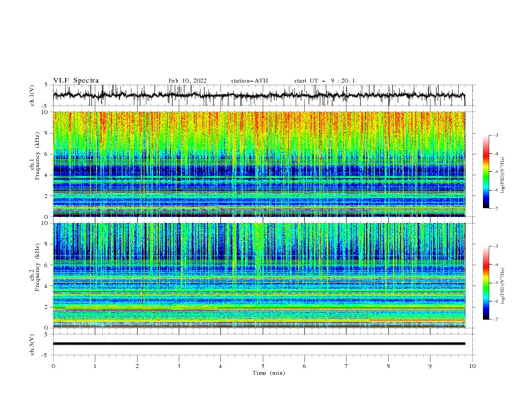The image size is (532, 411).
Task: Click the "2" kHz tick on ch.1 frequency axis
Action: click(x=48, y=195)
